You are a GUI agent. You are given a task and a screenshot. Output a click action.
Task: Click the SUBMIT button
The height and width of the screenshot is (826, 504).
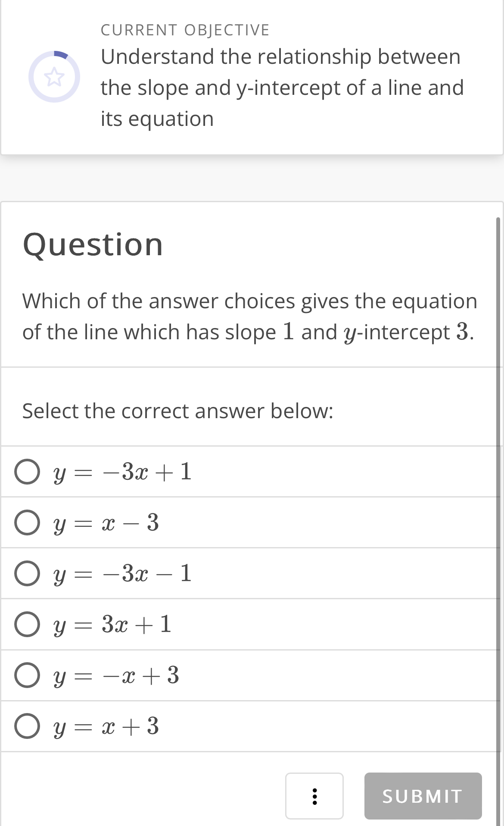pyautogui.click(x=423, y=796)
